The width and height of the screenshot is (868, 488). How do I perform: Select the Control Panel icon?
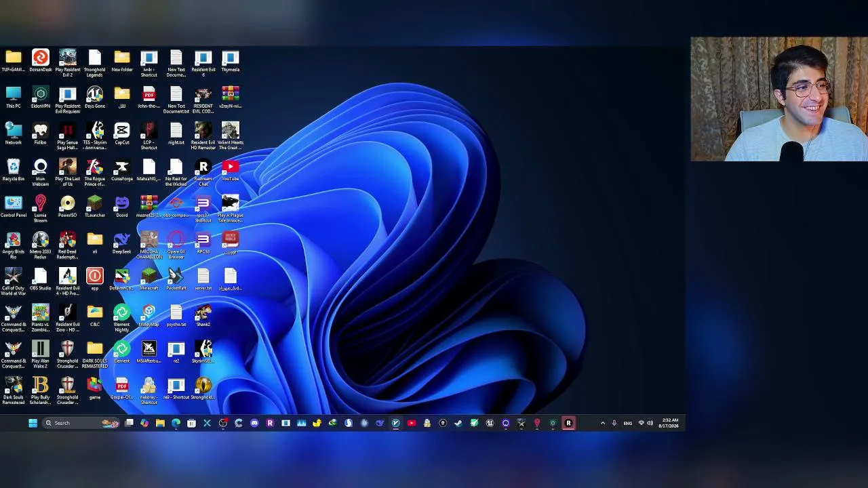(14, 207)
